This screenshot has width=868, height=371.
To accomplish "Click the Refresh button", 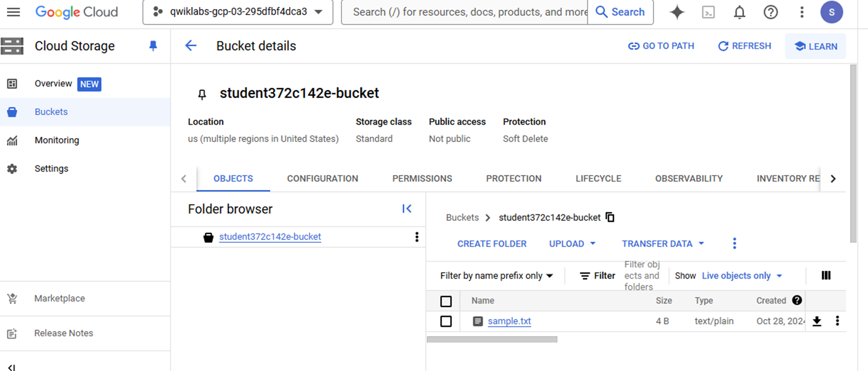I will point(745,46).
